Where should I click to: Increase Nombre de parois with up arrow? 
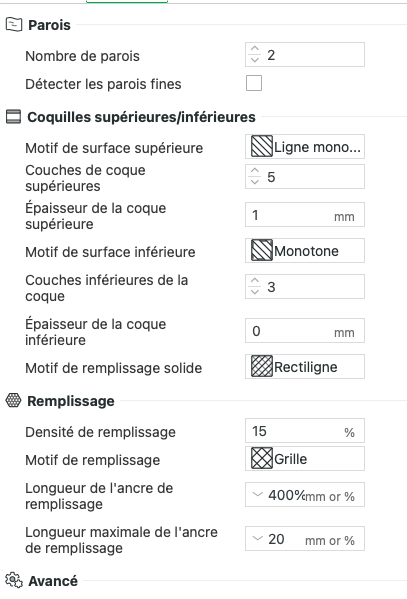point(255,49)
